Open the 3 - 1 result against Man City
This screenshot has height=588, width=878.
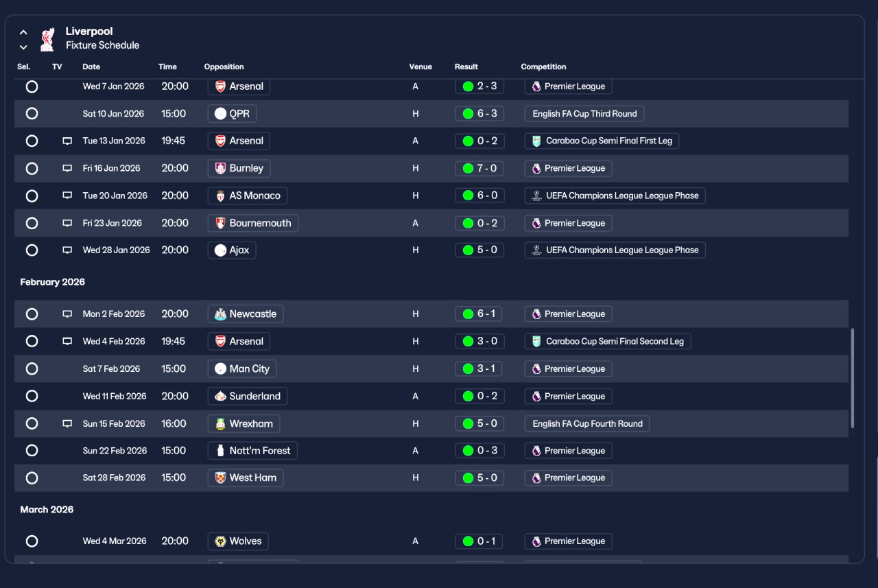tap(479, 368)
